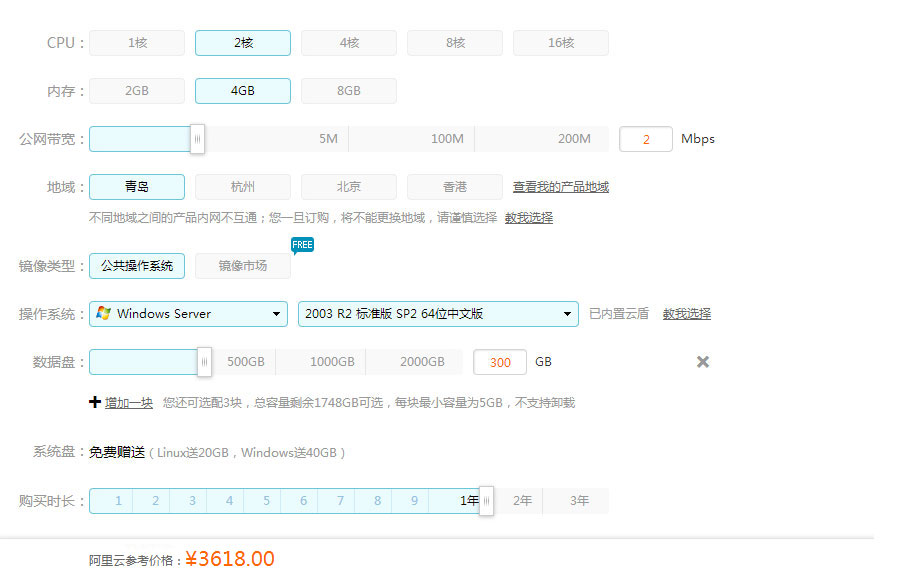Viewport: 901px width, 585px height.
Task: Click the Windows logo in OS dropdown
Action: pos(103,314)
